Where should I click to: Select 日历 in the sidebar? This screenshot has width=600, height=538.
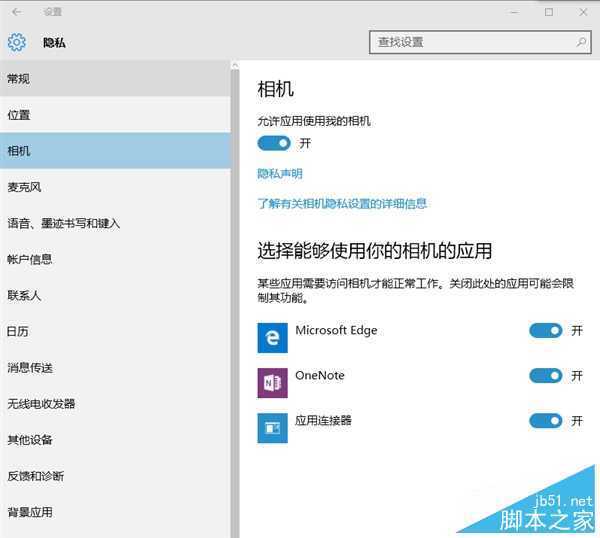(x=115, y=331)
